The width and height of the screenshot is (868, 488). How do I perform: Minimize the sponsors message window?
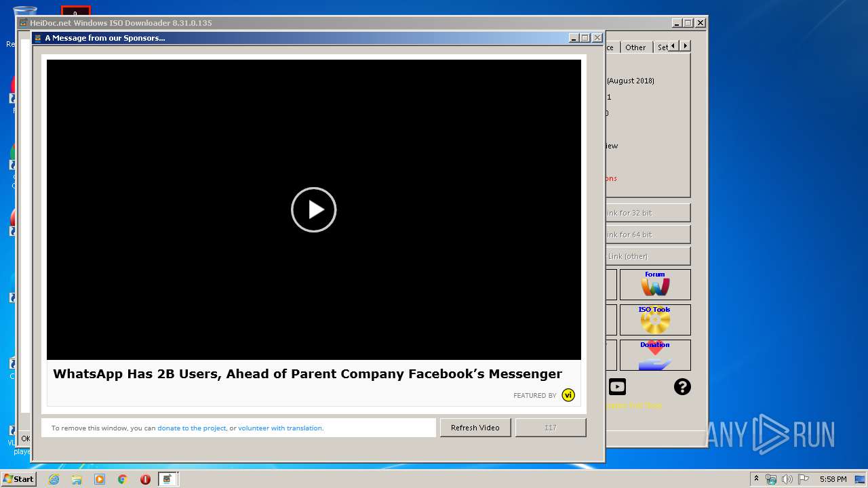(574, 38)
